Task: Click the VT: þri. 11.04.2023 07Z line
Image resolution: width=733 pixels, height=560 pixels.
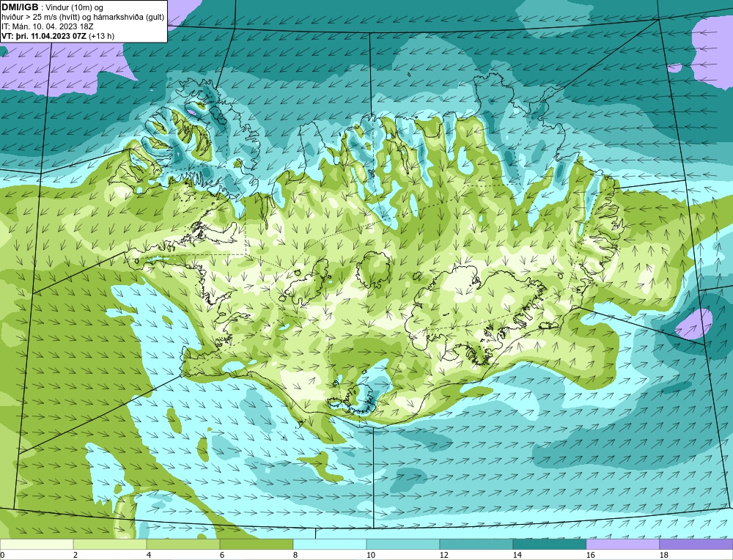Action: coord(57,35)
